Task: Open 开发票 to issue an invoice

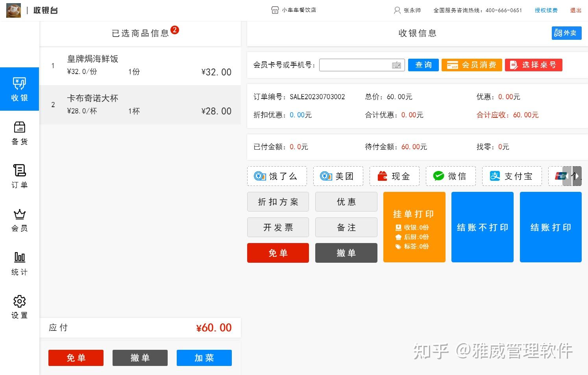Action: (278, 227)
